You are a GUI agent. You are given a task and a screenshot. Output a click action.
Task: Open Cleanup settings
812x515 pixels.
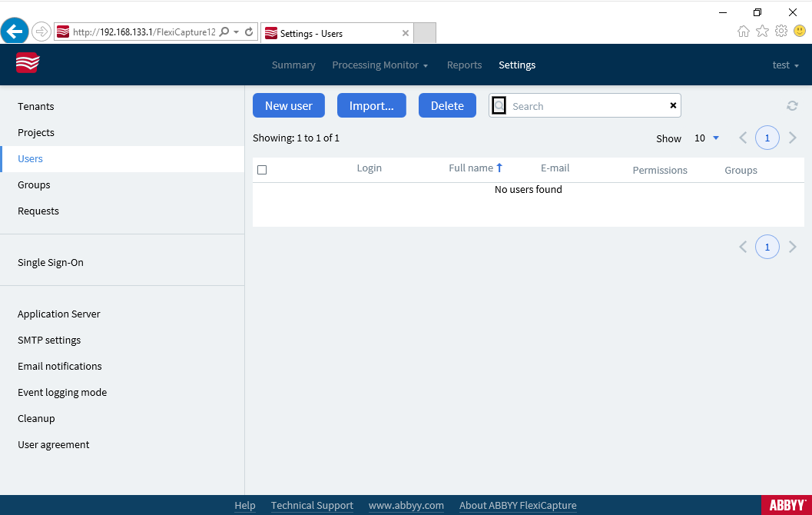click(x=36, y=418)
